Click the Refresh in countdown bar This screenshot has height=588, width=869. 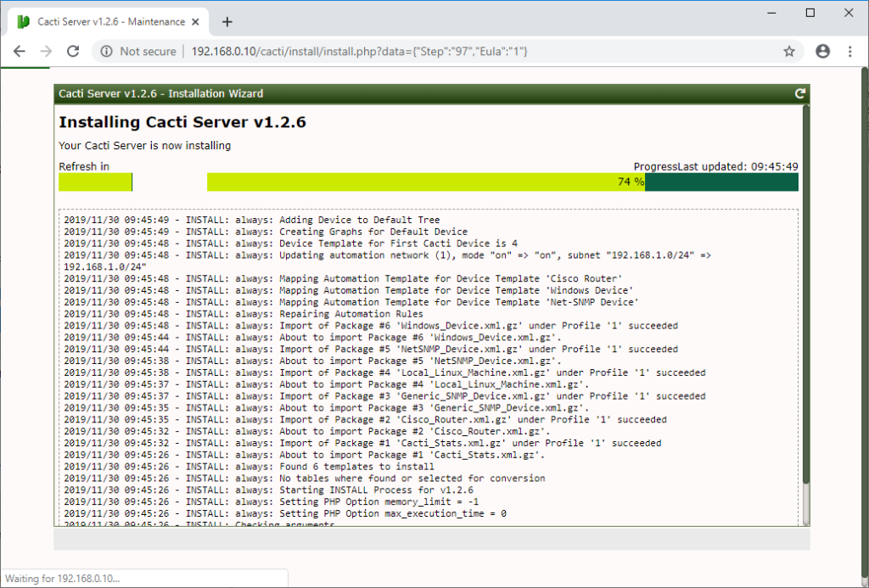95,182
